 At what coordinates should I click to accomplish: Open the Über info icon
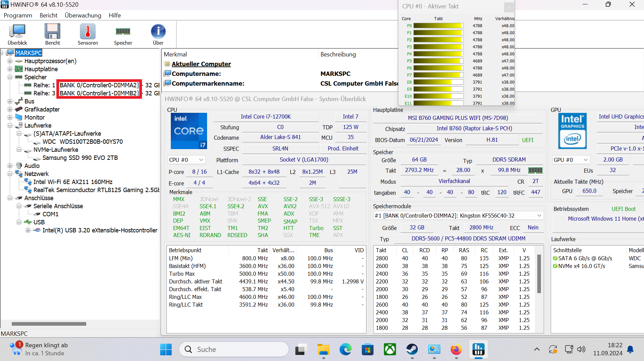[x=158, y=34]
